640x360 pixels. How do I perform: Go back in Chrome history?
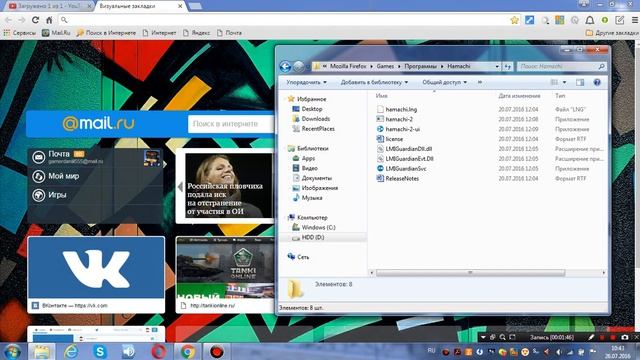pos(9,20)
